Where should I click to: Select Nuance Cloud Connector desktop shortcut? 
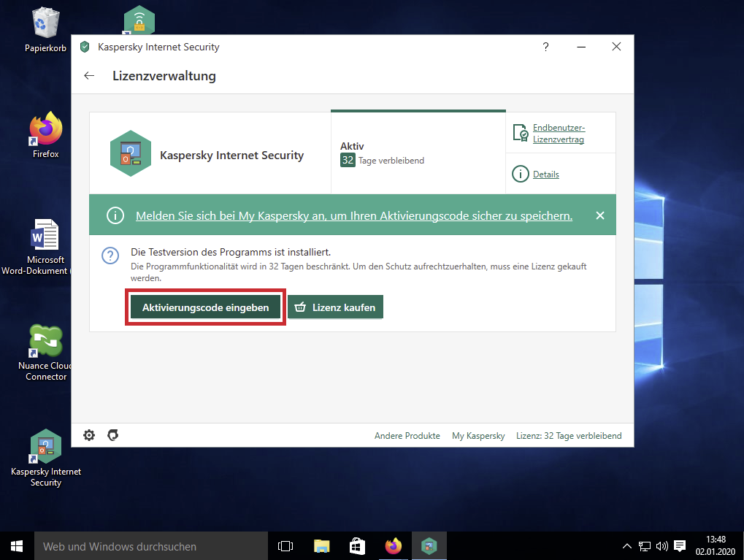click(x=45, y=353)
